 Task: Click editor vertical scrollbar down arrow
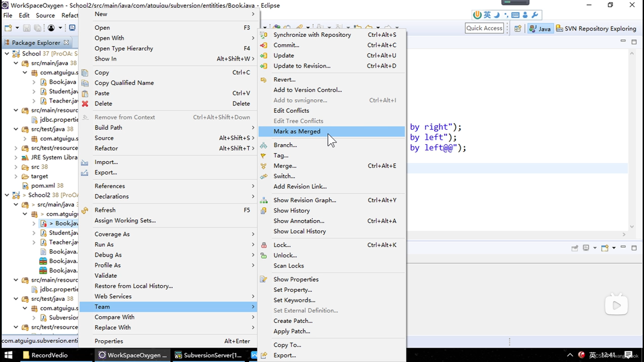632,227
